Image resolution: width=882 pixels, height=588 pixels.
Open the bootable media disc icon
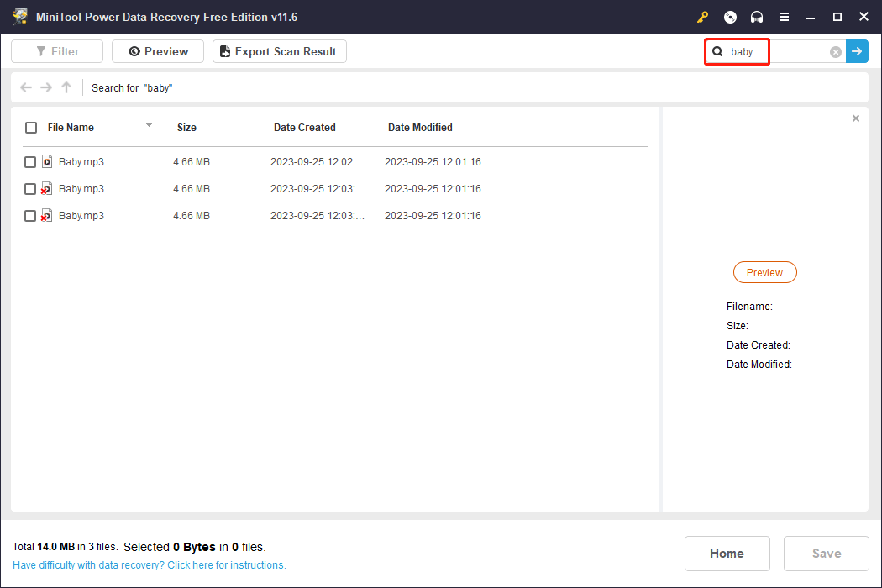tap(730, 18)
